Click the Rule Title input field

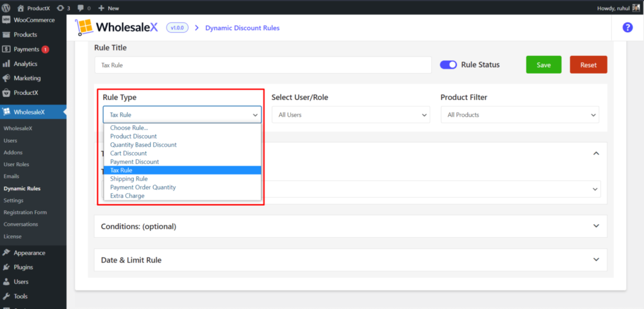(x=263, y=65)
